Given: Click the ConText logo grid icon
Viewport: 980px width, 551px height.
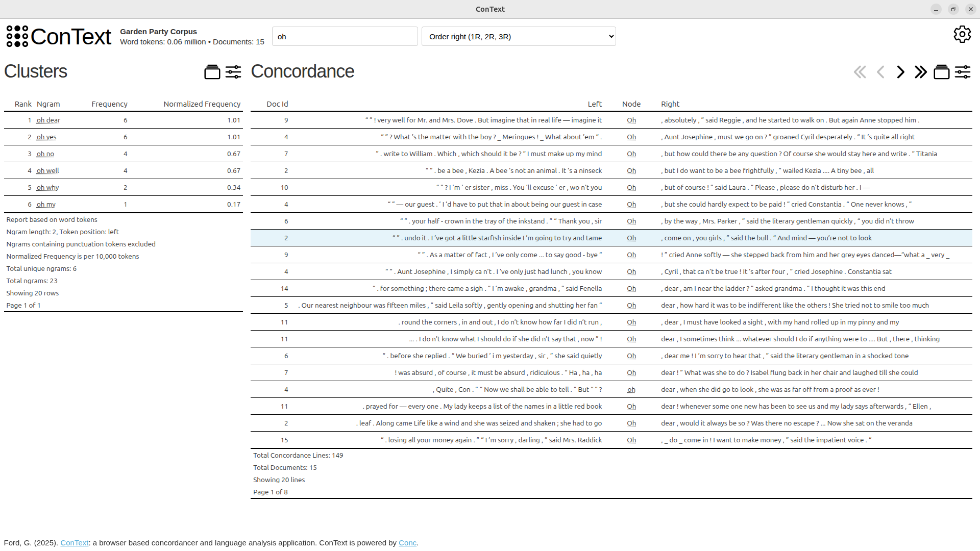Looking at the screenshot, I should pyautogui.click(x=16, y=36).
